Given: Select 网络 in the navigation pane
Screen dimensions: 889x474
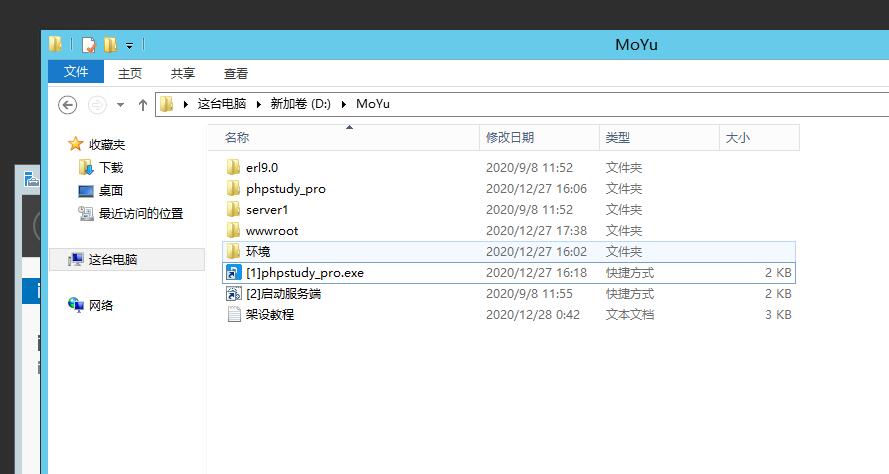Looking at the screenshot, I should 101,305.
